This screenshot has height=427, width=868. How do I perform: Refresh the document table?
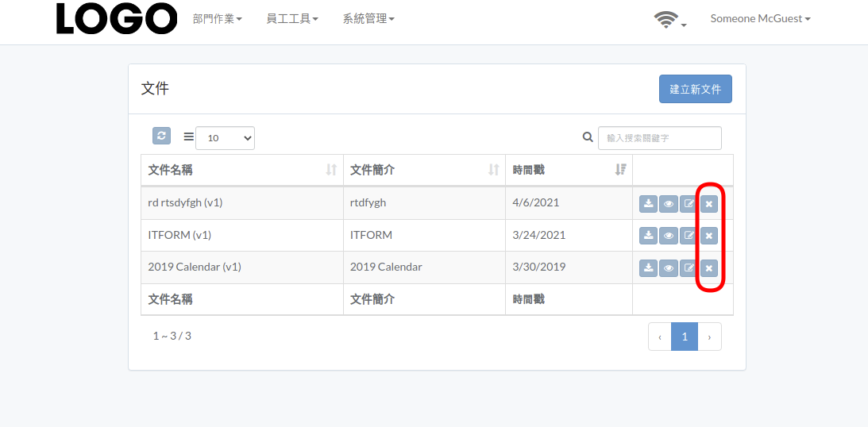coord(162,136)
